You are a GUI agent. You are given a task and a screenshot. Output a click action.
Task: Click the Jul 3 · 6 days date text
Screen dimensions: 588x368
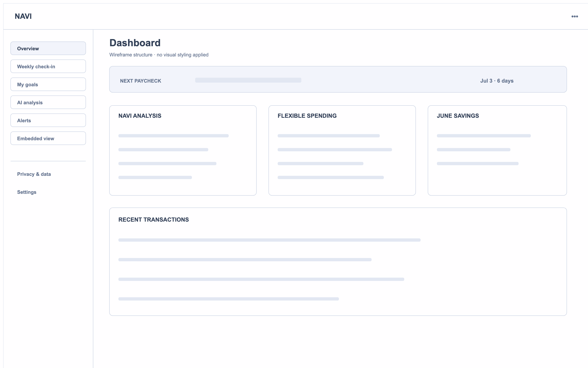(x=497, y=81)
